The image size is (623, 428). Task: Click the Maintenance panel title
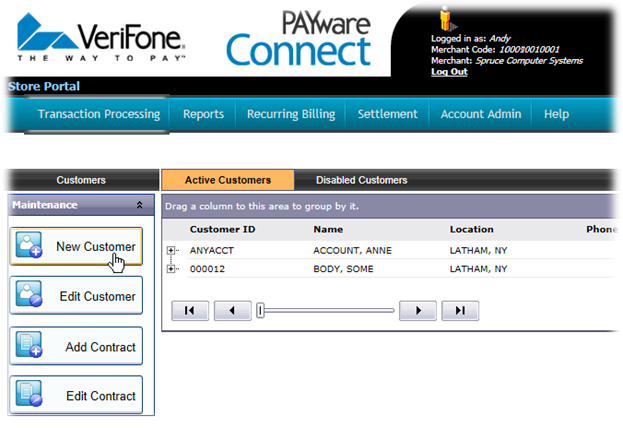[45, 205]
